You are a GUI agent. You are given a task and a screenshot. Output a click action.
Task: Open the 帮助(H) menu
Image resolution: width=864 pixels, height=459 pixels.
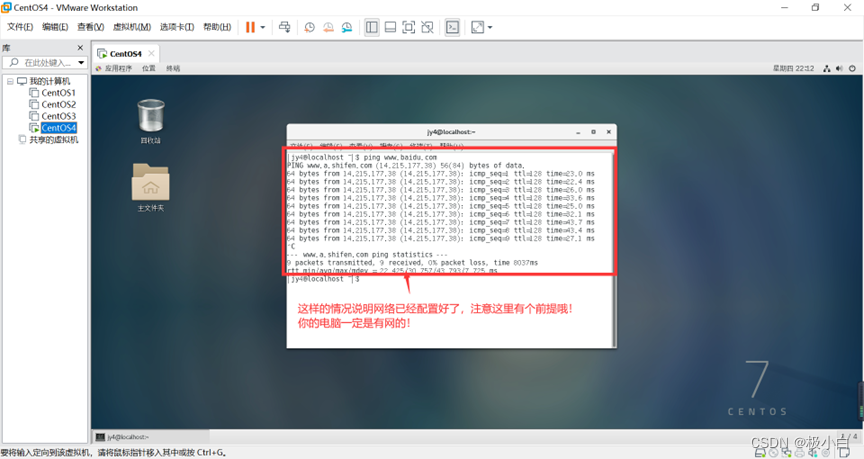click(217, 27)
